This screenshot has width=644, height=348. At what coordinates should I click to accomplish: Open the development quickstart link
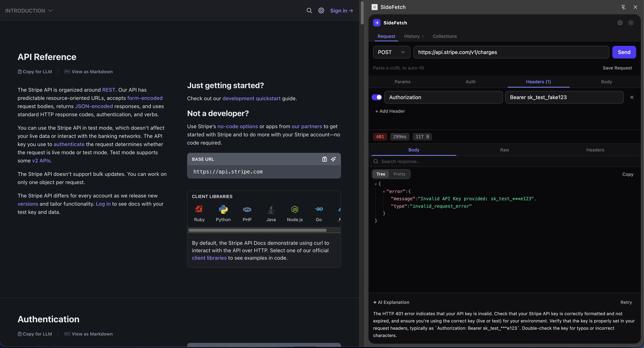pos(251,98)
